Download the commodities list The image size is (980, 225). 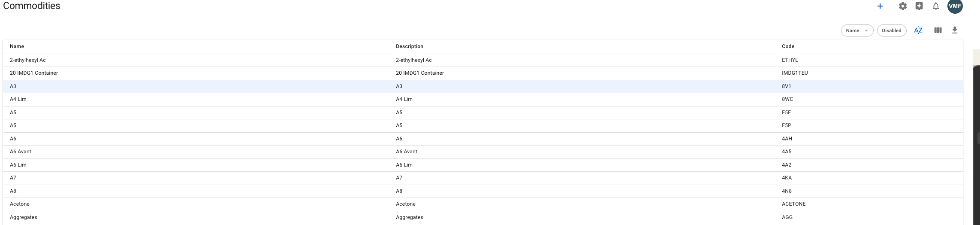(955, 30)
